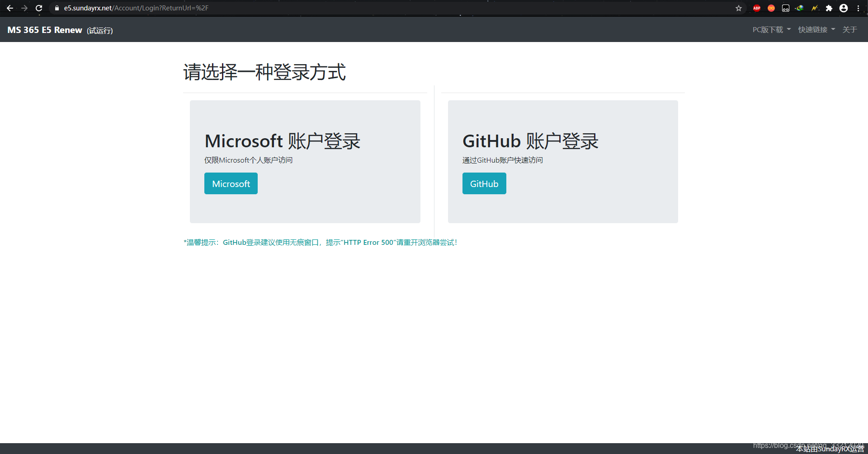Screen dimensions: 868x454
Task: Open the browser profile avatar
Action: click(x=844, y=8)
